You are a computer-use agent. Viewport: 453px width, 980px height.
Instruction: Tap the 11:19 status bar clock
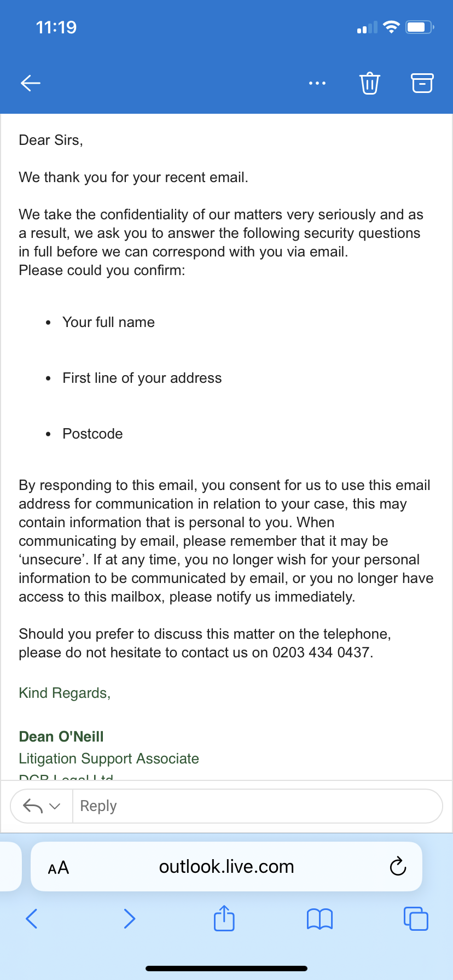point(56,27)
